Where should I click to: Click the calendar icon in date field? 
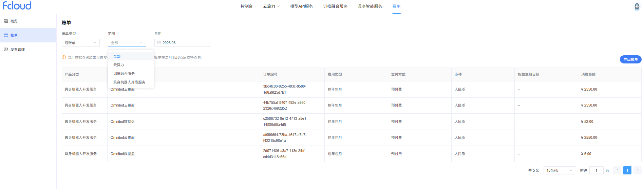click(159, 43)
